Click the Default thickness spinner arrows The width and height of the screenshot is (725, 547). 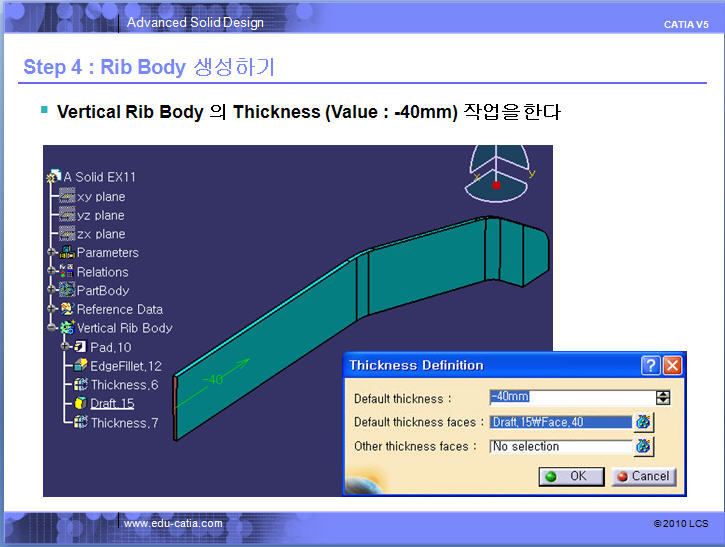[662, 397]
